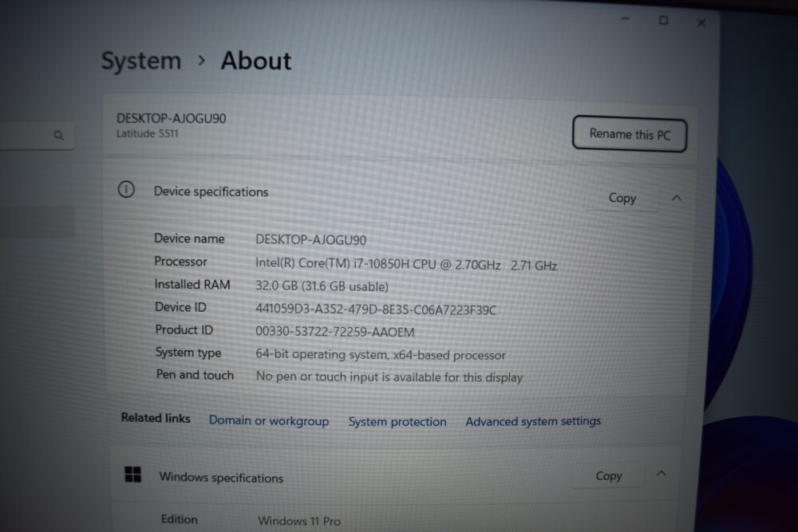Click the processor value Intel Core i7-10850H
798x532 pixels.
click(406, 264)
